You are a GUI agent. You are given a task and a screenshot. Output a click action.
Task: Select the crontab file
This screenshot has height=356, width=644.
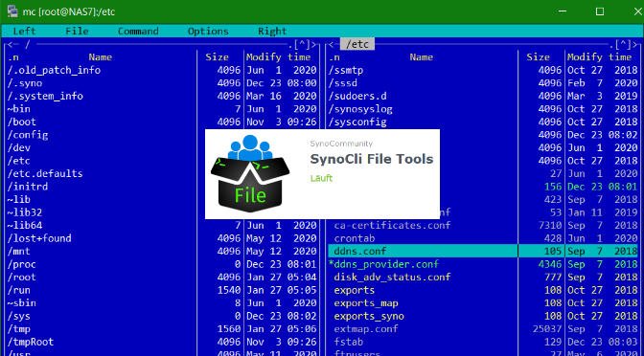tap(354, 238)
